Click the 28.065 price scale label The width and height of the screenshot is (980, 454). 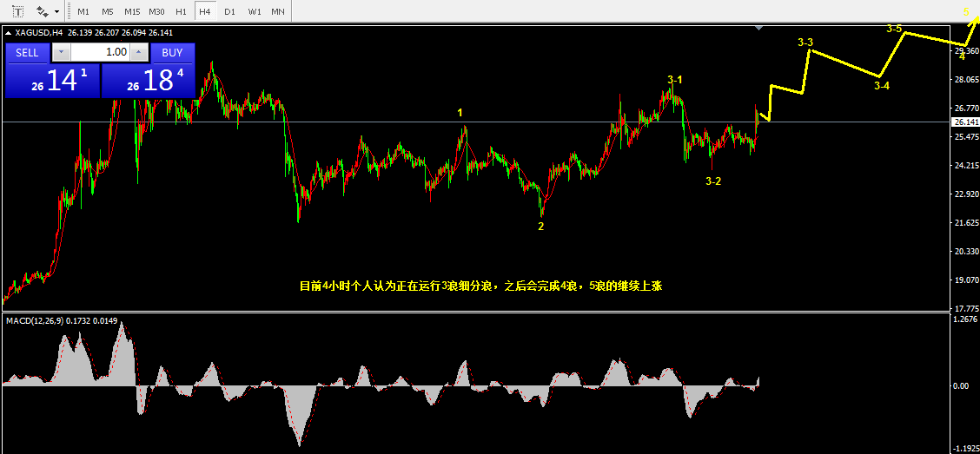tap(965, 80)
